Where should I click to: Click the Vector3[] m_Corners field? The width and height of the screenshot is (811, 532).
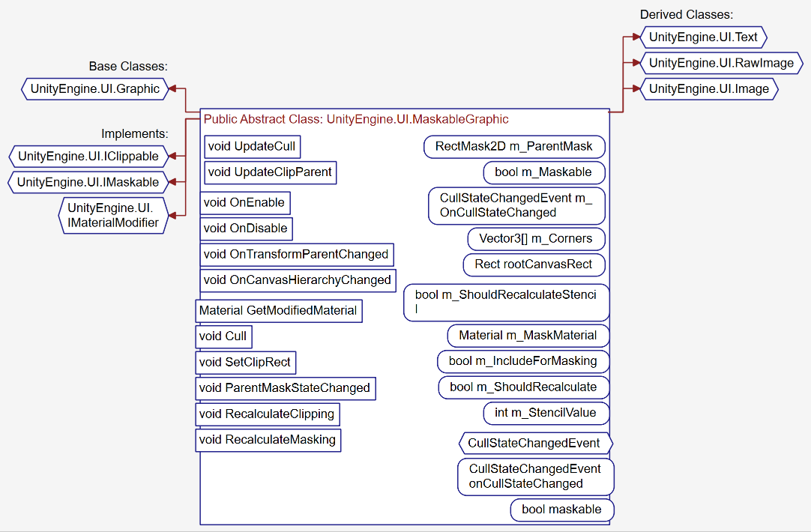537,239
